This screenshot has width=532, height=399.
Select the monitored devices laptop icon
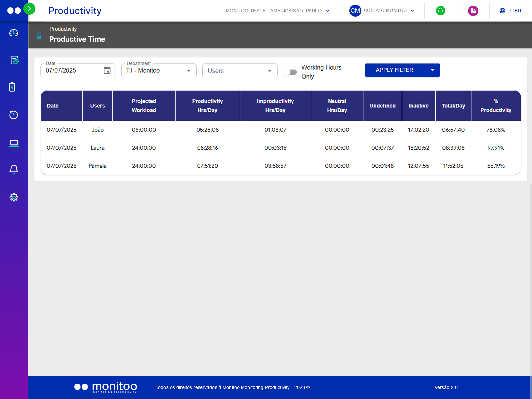[14, 143]
